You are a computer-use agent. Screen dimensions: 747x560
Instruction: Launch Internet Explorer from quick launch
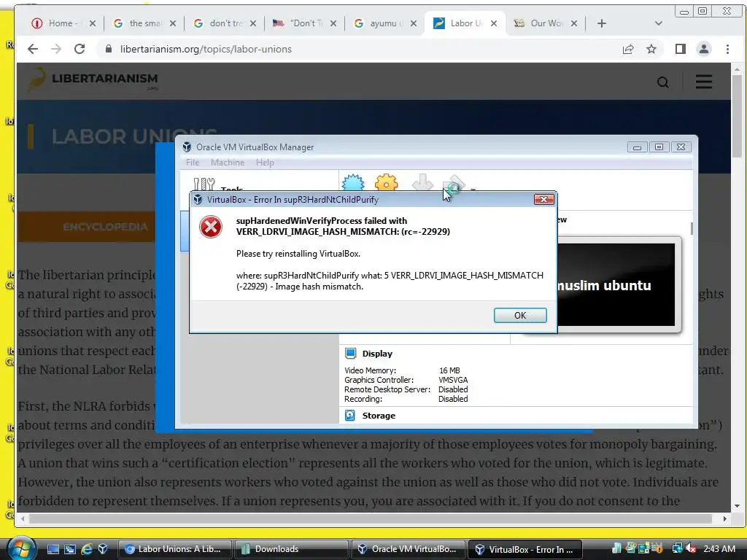pyautogui.click(x=87, y=549)
